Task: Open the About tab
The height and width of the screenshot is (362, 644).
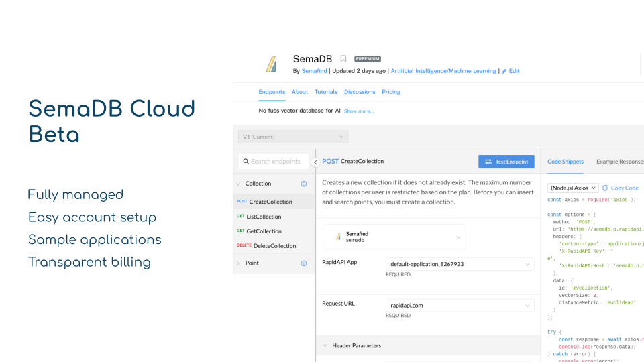Action: [300, 92]
